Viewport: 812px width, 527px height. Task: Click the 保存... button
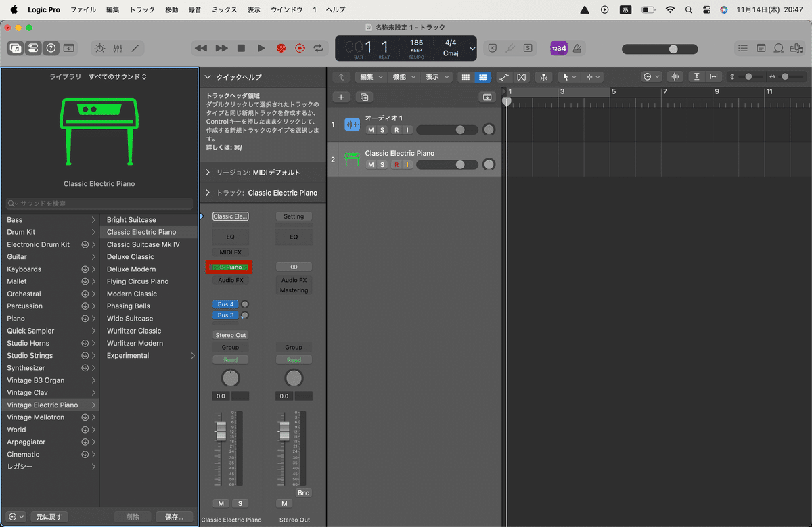click(x=175, y=517)
